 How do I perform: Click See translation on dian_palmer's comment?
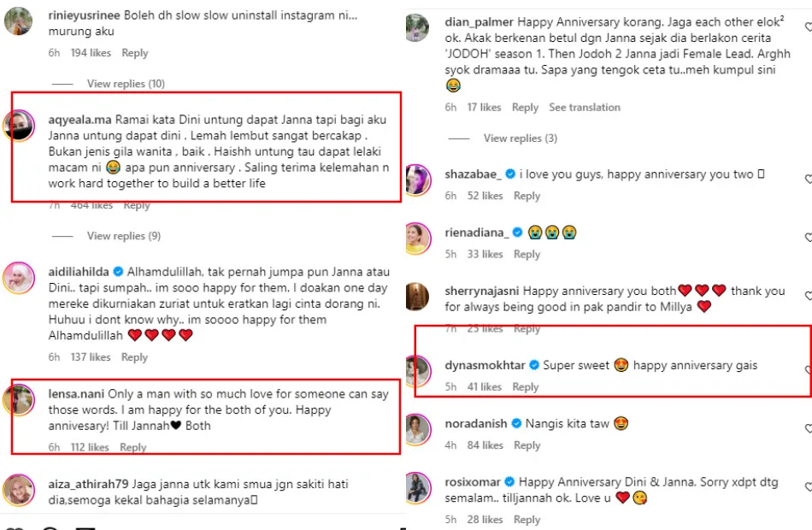[x=585, y=108]
